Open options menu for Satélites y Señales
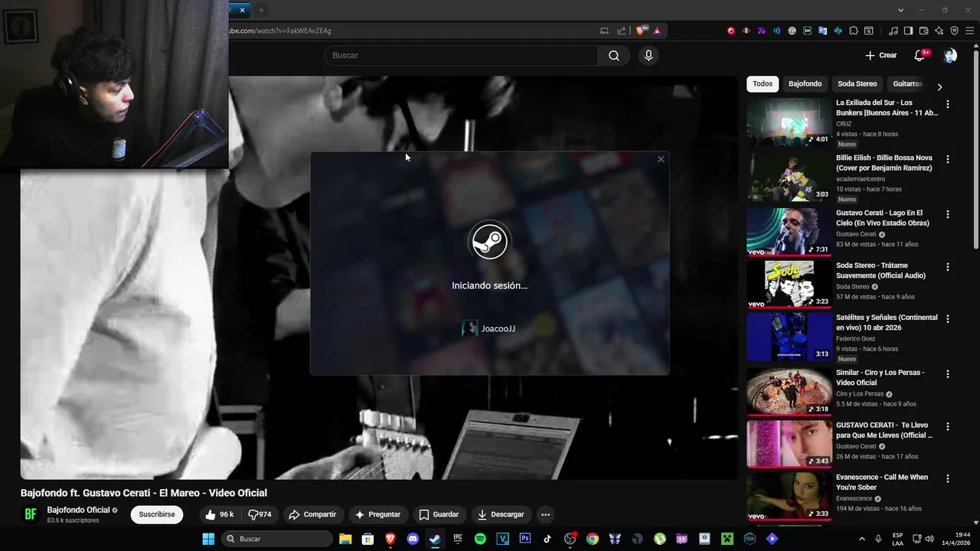 coord(948,319)
